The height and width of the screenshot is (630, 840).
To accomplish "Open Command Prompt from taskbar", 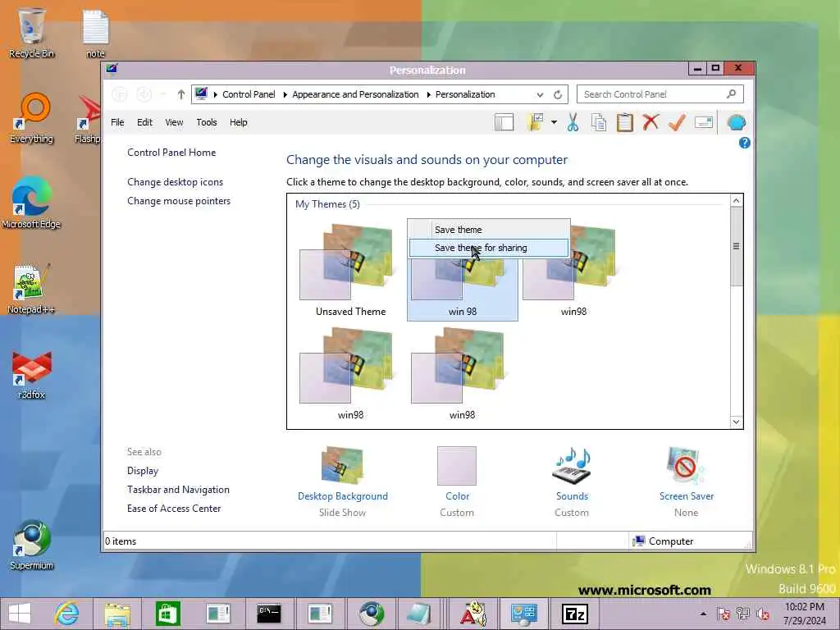I will 269,614.
